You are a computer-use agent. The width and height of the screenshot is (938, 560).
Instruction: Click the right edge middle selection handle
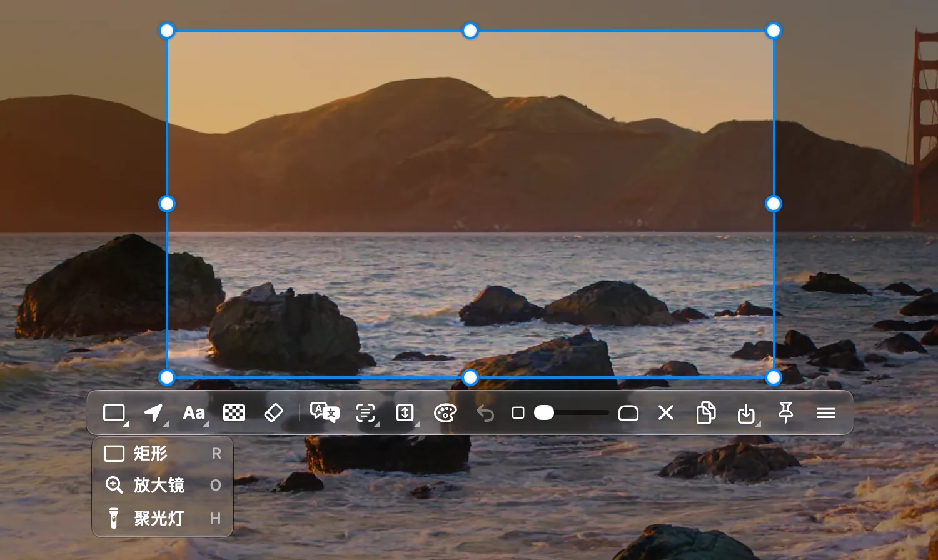(x=774, y=204)
